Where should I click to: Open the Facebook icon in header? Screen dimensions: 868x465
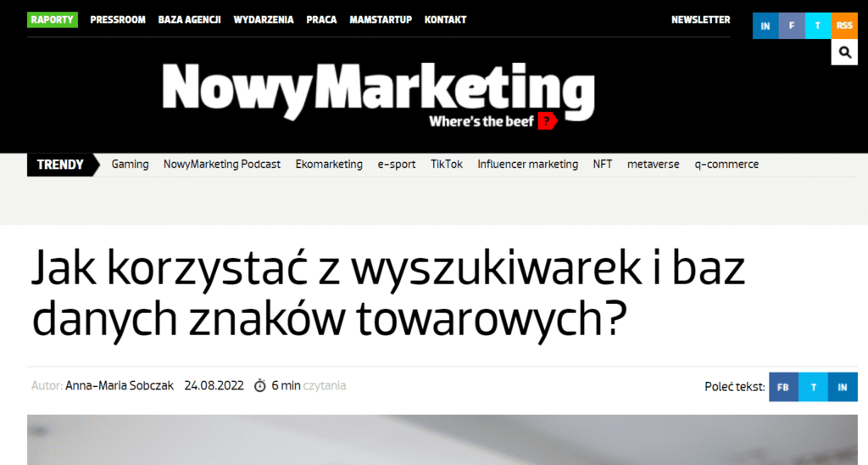792,25
